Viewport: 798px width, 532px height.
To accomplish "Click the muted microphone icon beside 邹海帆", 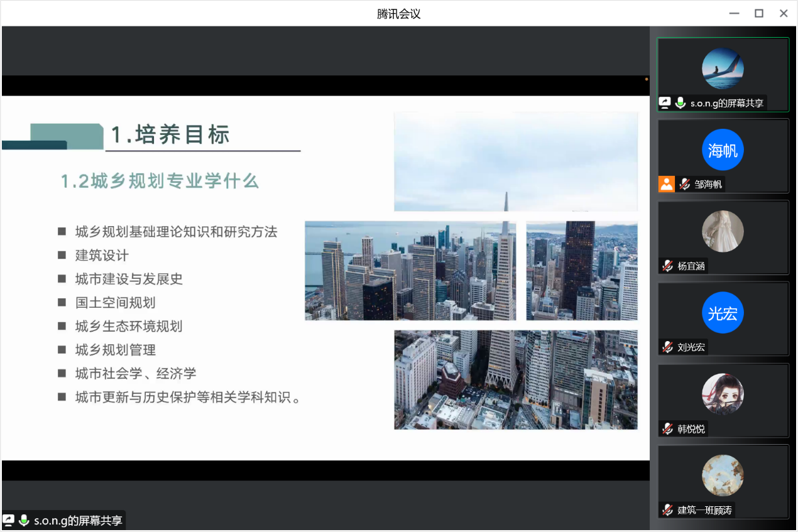I will click(x=684, y=184).
